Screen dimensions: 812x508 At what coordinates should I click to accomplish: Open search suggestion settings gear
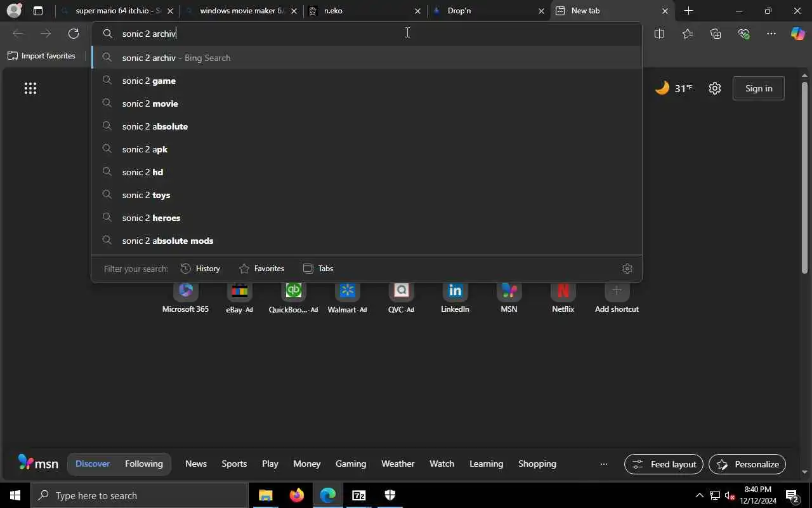(x=627, y=269)
